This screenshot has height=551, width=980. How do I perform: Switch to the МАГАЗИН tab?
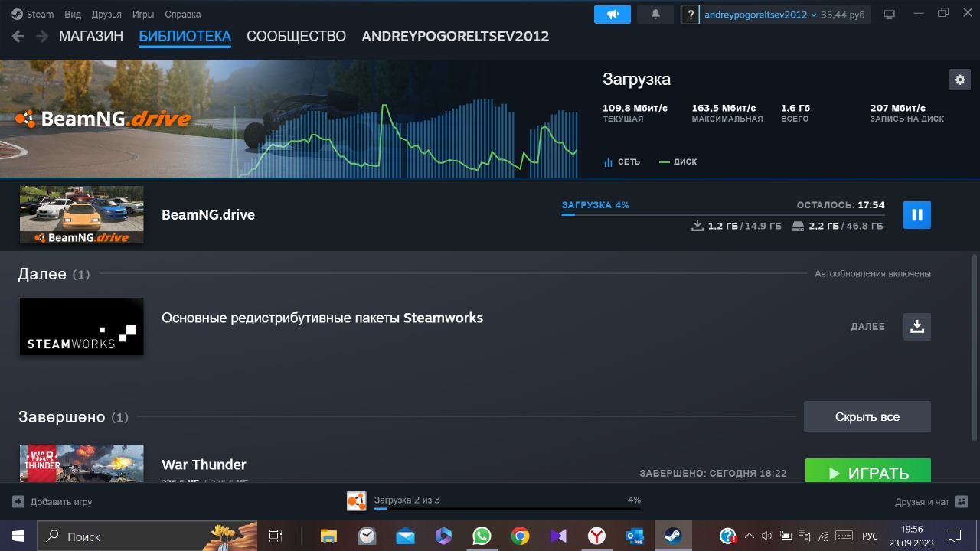point(91,36)
